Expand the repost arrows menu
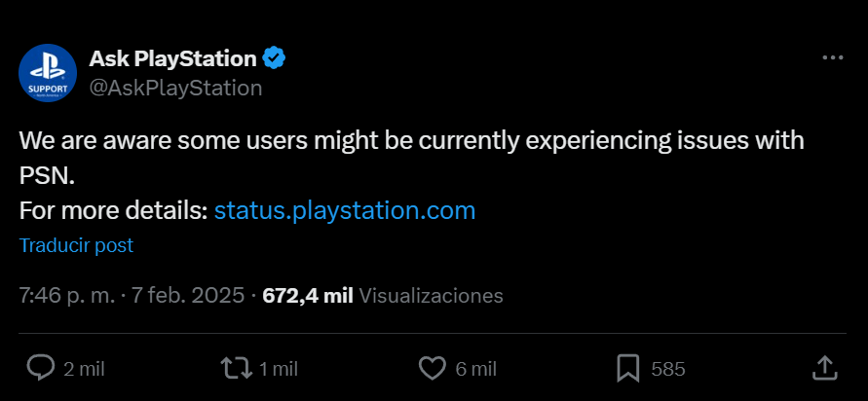Viewport: 868px width, 401px height. (235, 368)
